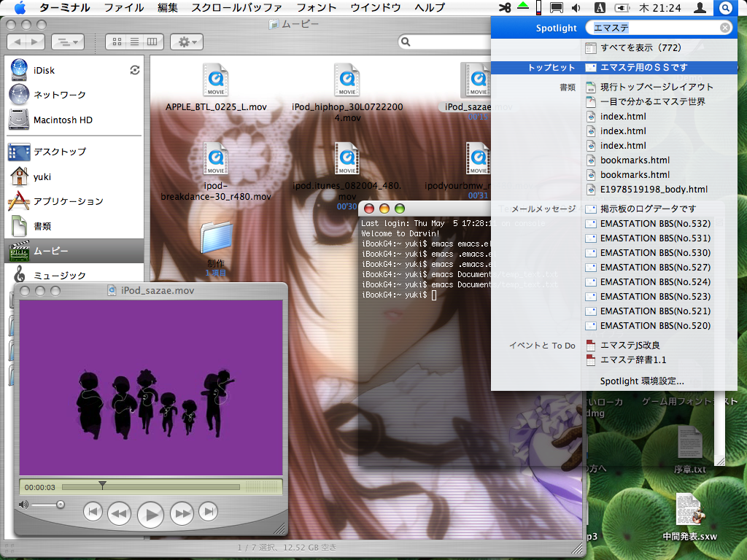Fast forward the QuickTime movie
This screenshot has height=560, width=747.
(x=182, y=513)
